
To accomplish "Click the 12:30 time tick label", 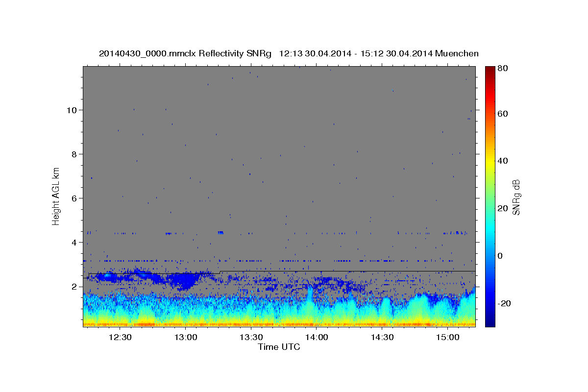I will point(120,338).
